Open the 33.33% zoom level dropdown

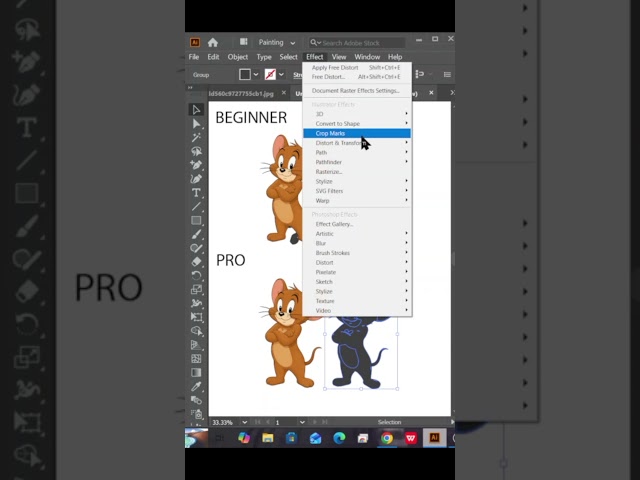244,422
